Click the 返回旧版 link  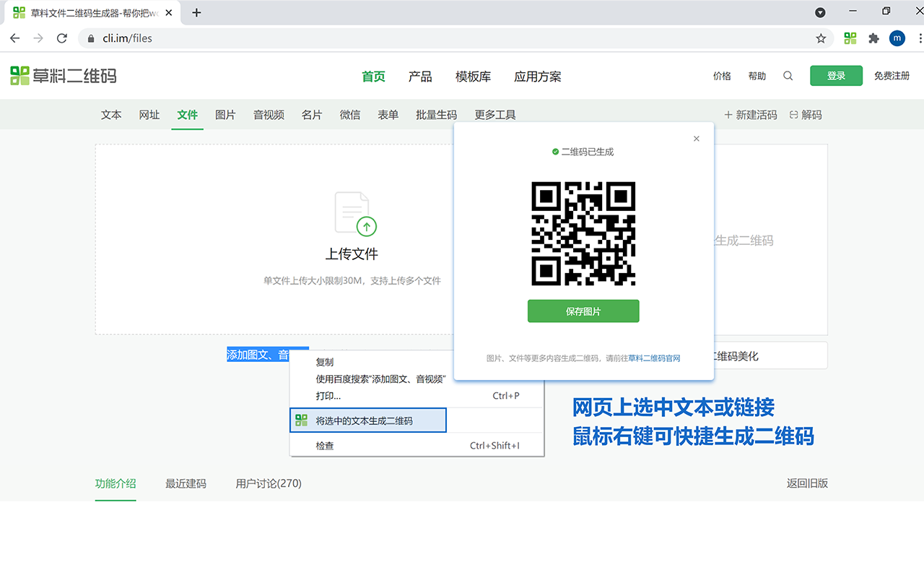point(807,483)
